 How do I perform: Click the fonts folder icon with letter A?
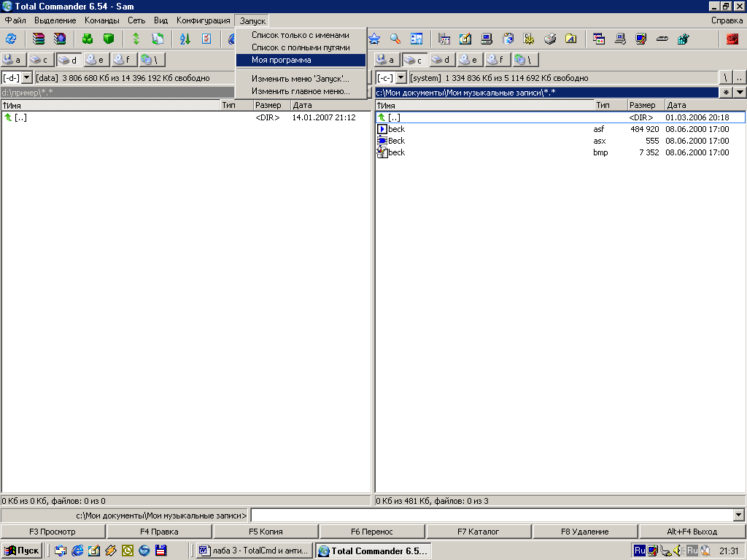click(x=571, y=39)
